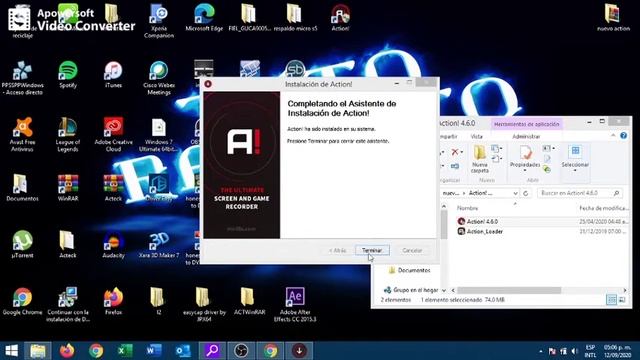The image size is (640, 360).
Task: Open Excel from the taskbar
Action: tap(125, 351)
